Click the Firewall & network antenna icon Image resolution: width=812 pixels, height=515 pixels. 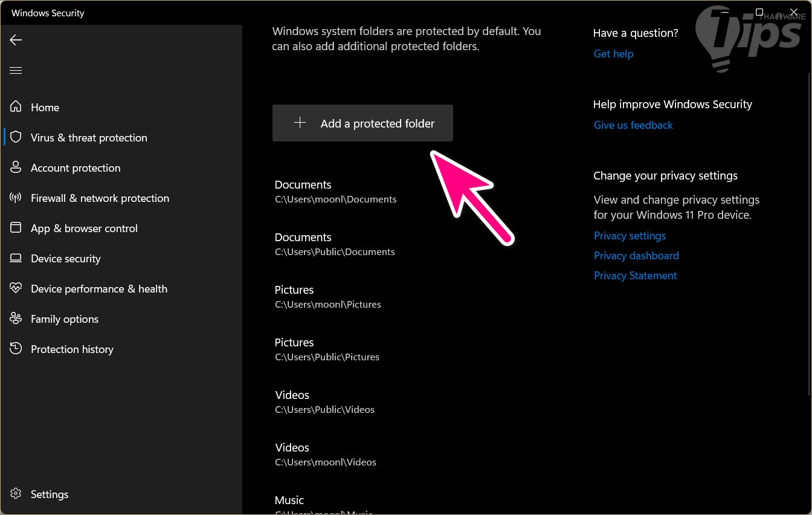pyautogui.click(x=16, y=198)
